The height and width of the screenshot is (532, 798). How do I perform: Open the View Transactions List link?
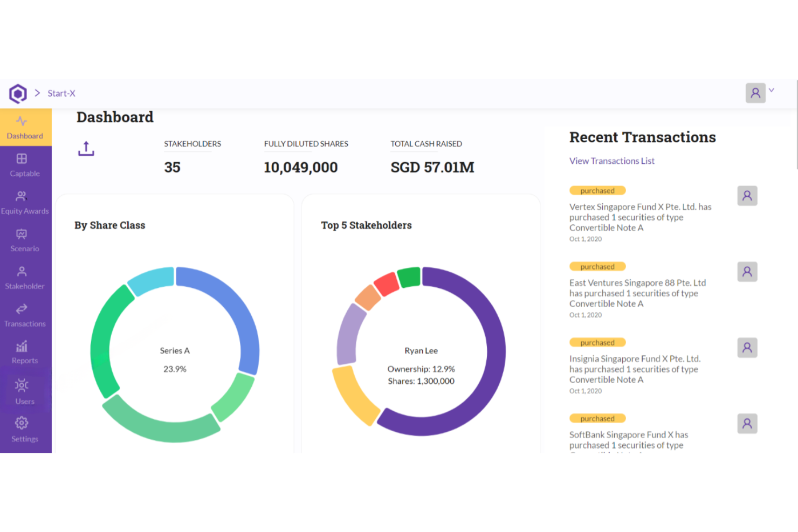tap(611, 161)
